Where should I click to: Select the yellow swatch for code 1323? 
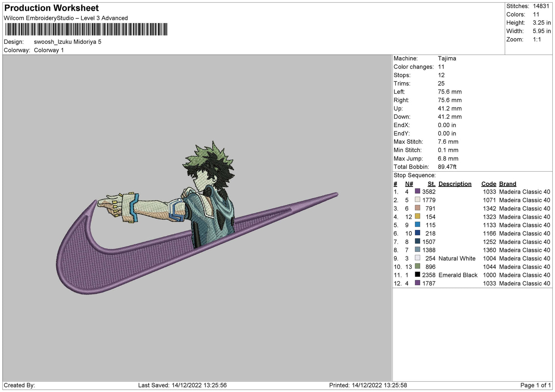[x=417, y=217]
